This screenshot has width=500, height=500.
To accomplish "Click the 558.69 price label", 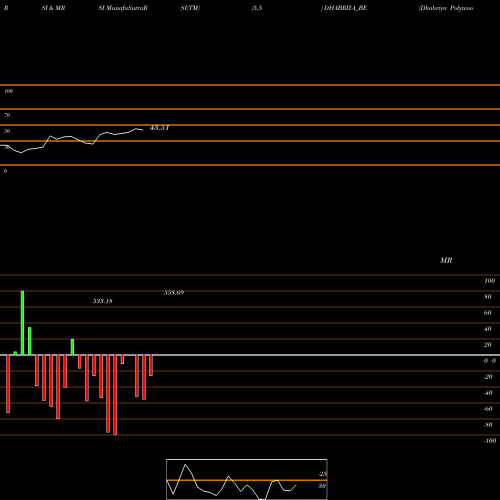I will pyautogui.click(x=174, y=293).
